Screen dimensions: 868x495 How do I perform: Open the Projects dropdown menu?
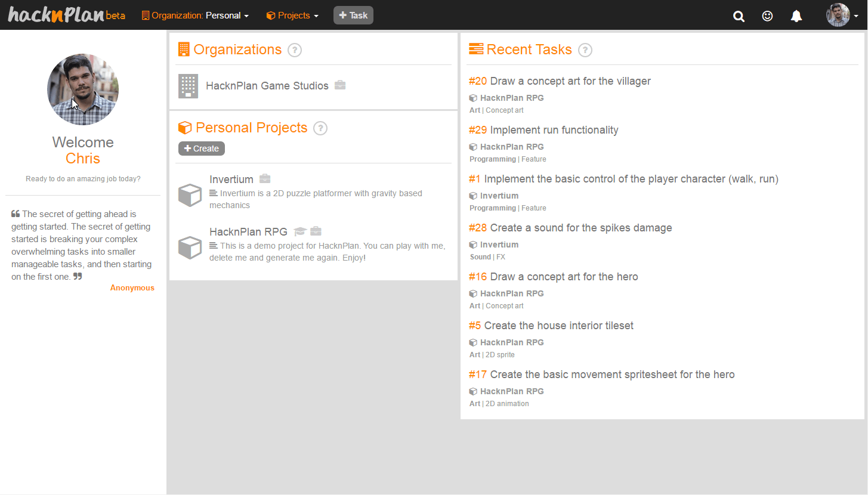click(x=292, y=16)
